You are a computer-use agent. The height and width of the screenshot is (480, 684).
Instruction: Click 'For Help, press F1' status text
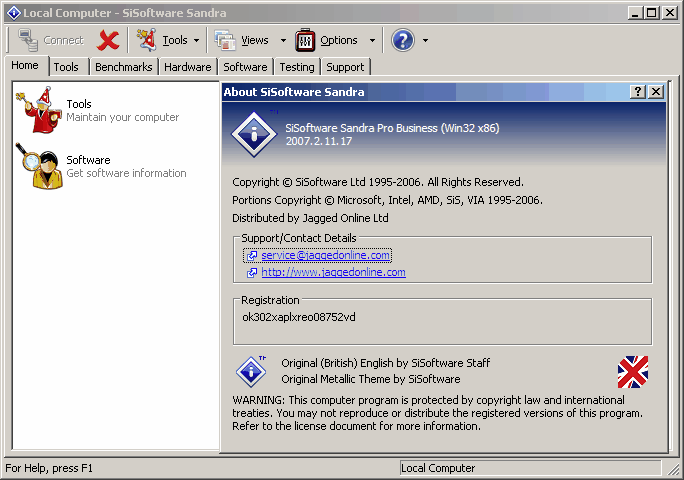pyautogui.click(x=49, y=468)
